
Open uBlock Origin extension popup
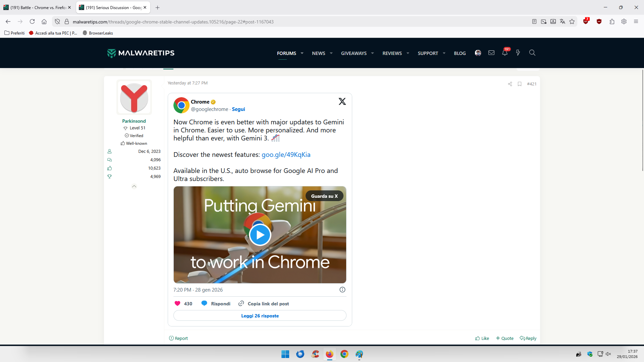point(586,21)
